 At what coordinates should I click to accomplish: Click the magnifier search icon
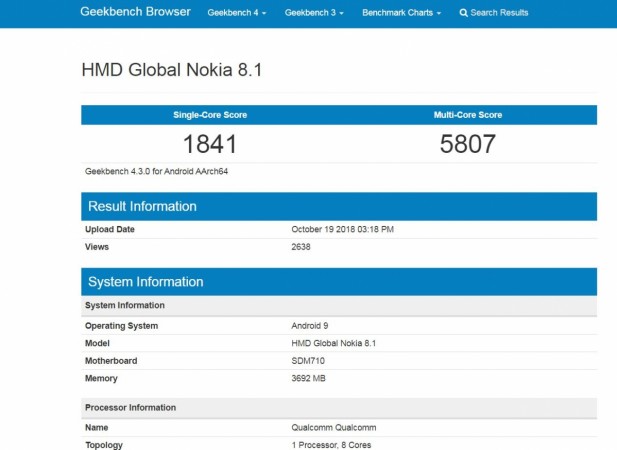click(464, 13)
